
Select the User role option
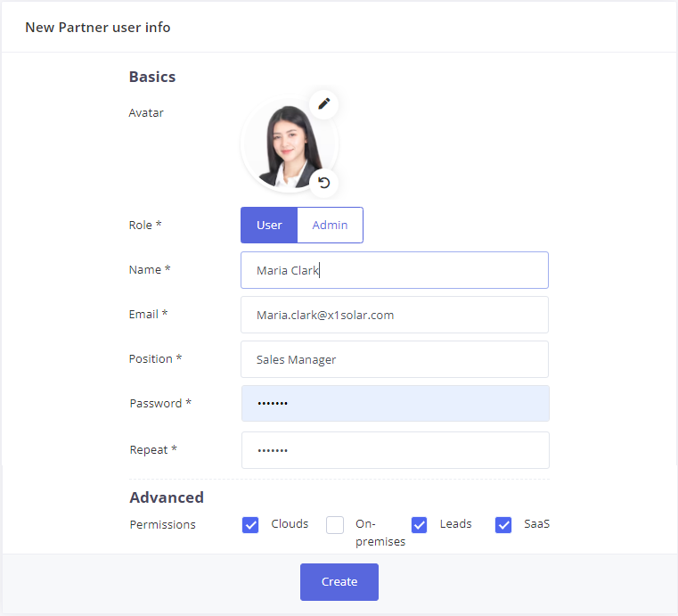(x=269, y=226)
